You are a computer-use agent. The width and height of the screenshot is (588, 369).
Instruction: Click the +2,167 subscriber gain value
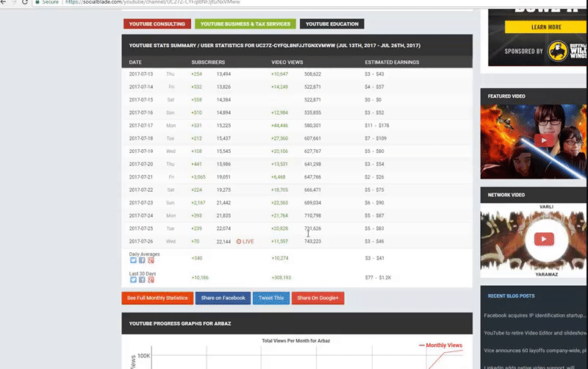[198, 203]
